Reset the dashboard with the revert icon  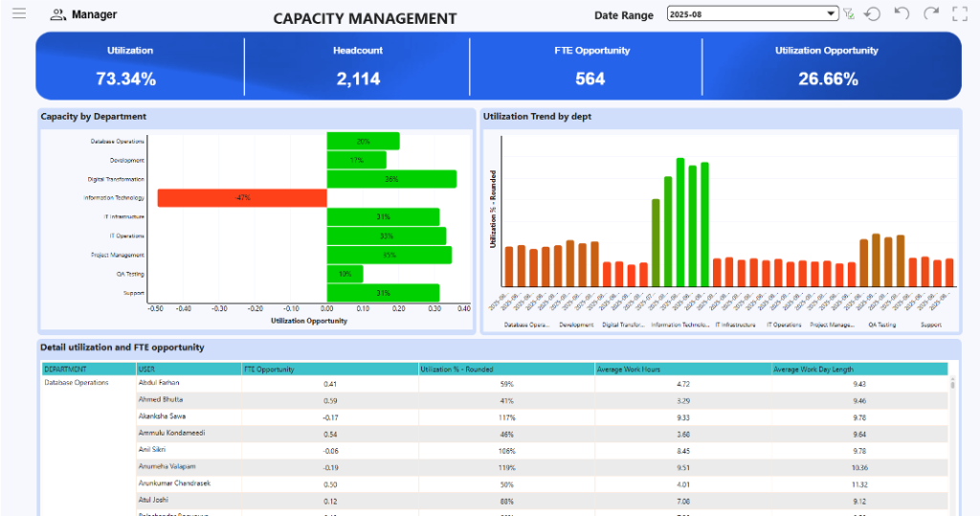click(872, 14)
